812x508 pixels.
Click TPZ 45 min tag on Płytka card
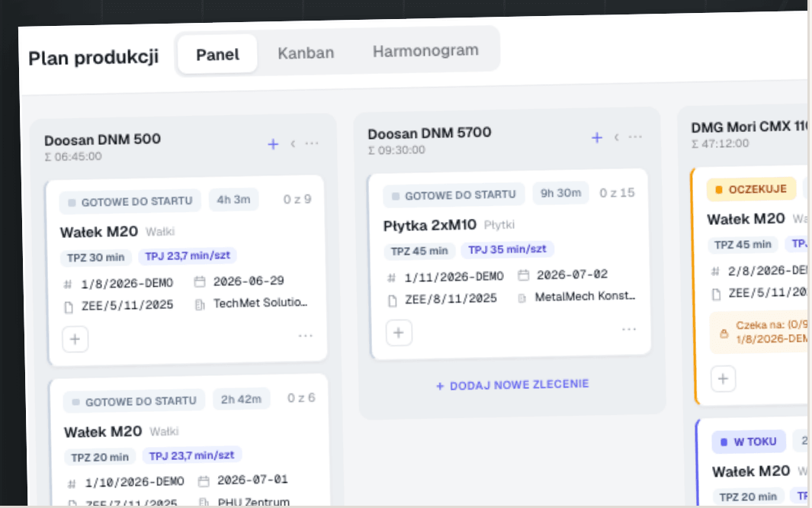click(x=419, y=251)
